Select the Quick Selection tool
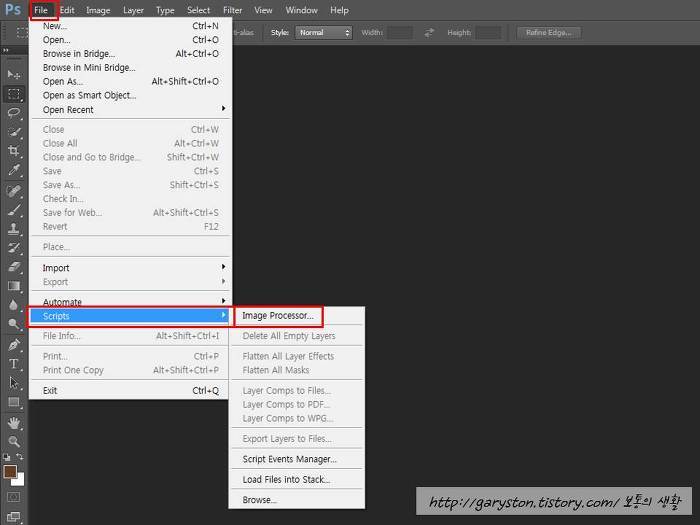Screen dimensions: 700x525 pos(14,132)
